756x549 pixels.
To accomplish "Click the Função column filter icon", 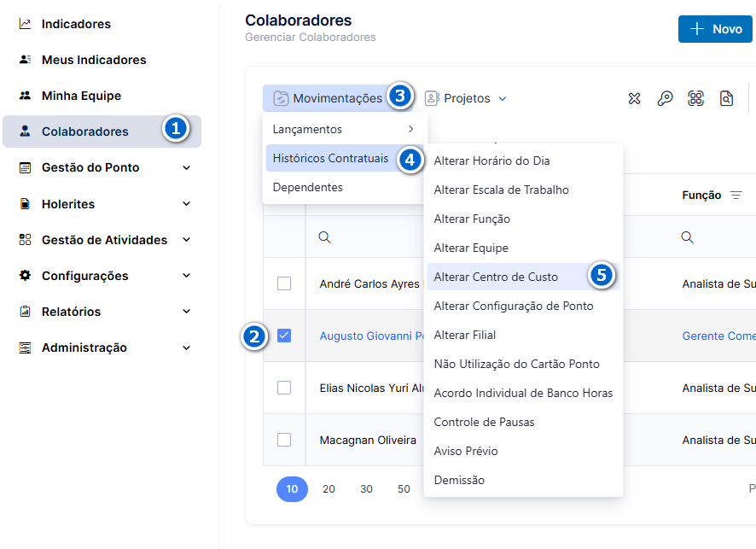I will click(736, 195).
